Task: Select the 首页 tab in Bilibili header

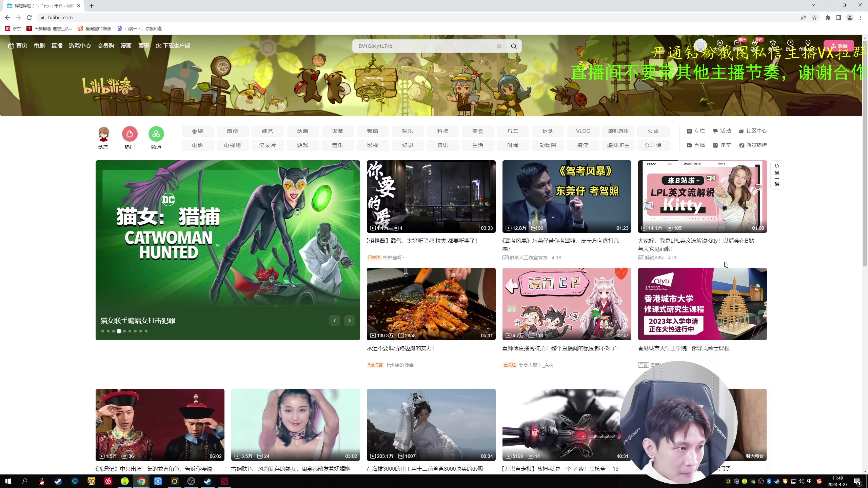Action: click(18, 46)
